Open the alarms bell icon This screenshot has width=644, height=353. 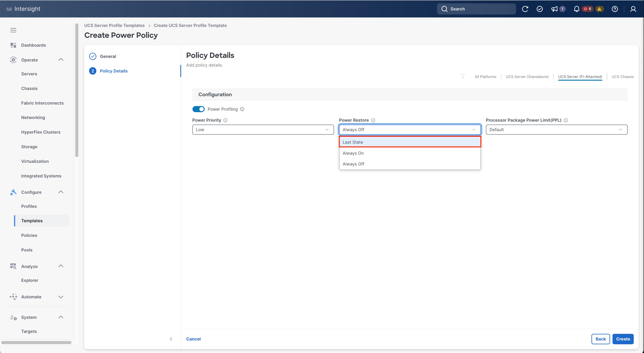576,9
